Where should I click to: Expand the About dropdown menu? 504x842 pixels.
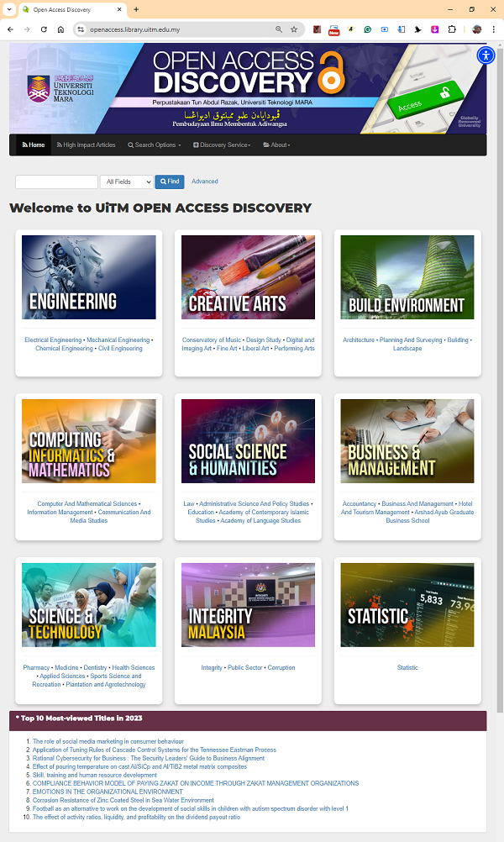pyautogui.click(x=276, y=145)
